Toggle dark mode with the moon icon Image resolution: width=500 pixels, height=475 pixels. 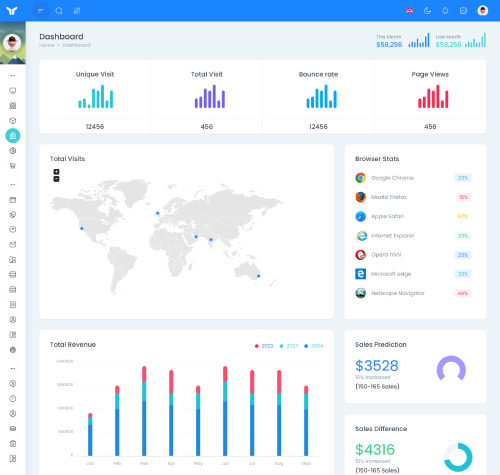click(x=427, y=11)
